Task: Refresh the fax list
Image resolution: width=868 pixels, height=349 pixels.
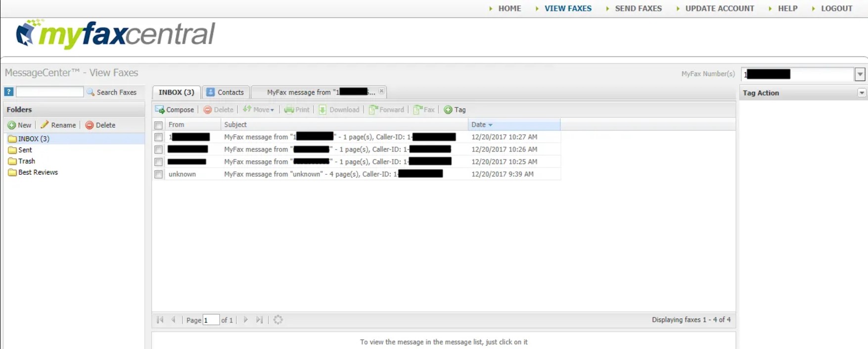Action: click(278, 320)
